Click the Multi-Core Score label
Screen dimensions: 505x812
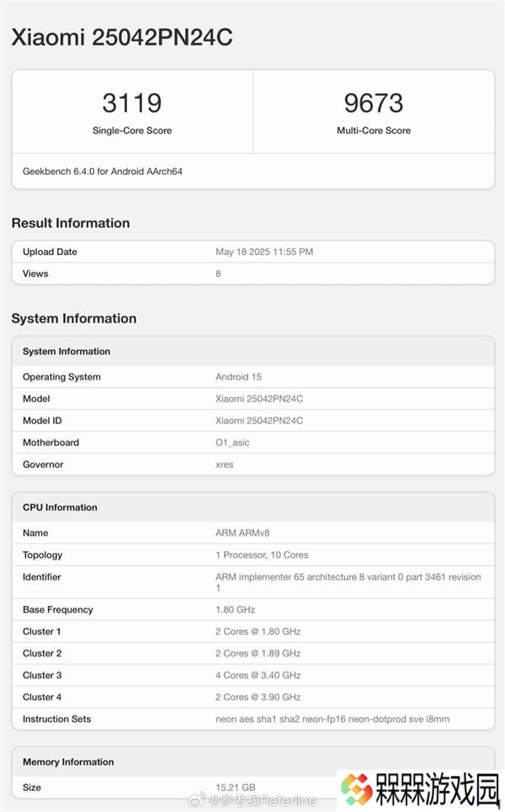pos(374,130)
